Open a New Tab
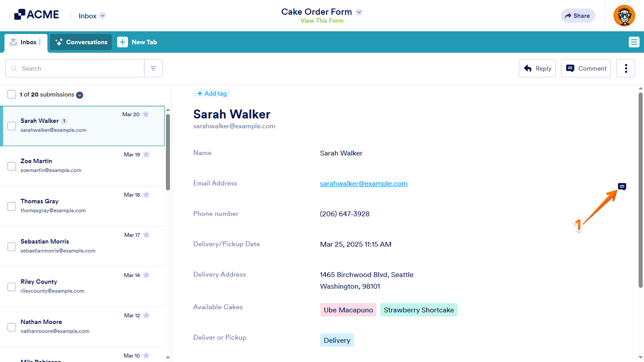 [x=137, y=42]
